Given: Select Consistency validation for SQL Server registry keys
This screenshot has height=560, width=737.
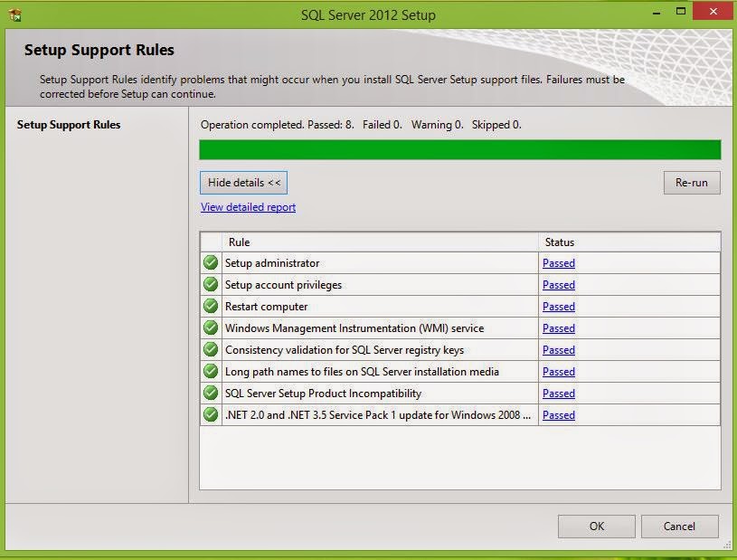Looking at the screenshot, I should 345,350.
